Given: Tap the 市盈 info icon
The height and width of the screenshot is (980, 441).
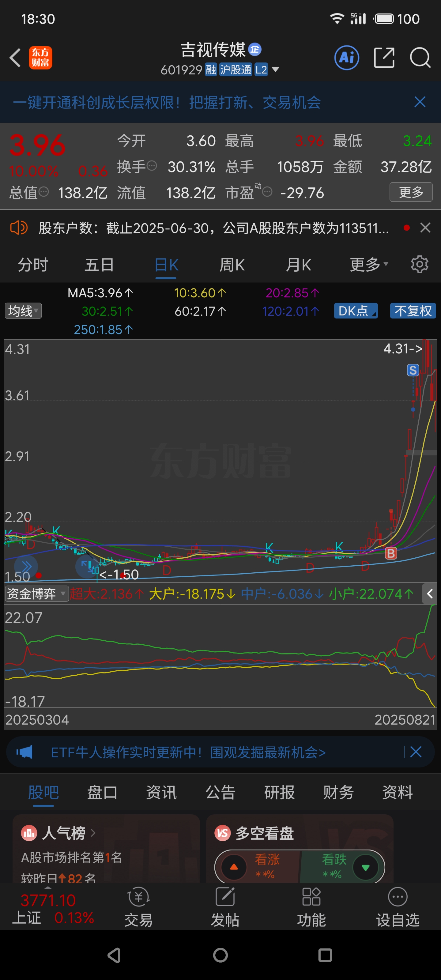Looking at the screenshot, I should (x=267, y=192).
